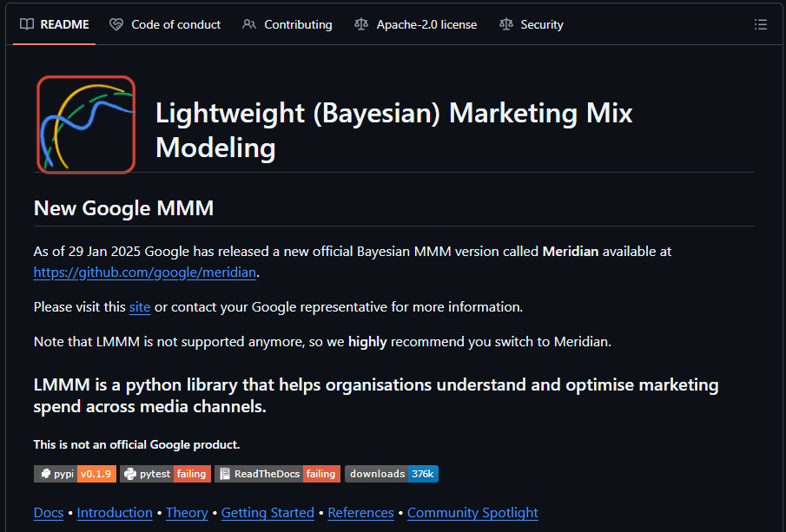Open the github.com/google/meridian link
The image size is (786, 532).
point(145,272)
